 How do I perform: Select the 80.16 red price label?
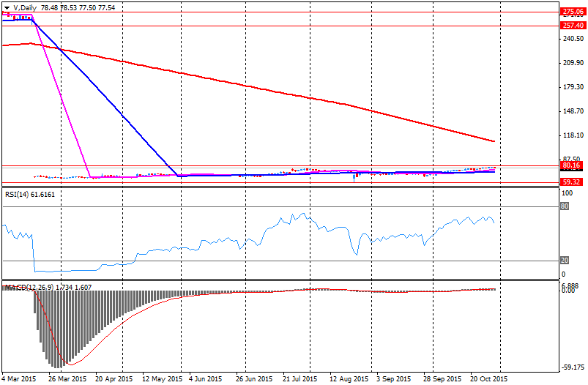[571, 165]
